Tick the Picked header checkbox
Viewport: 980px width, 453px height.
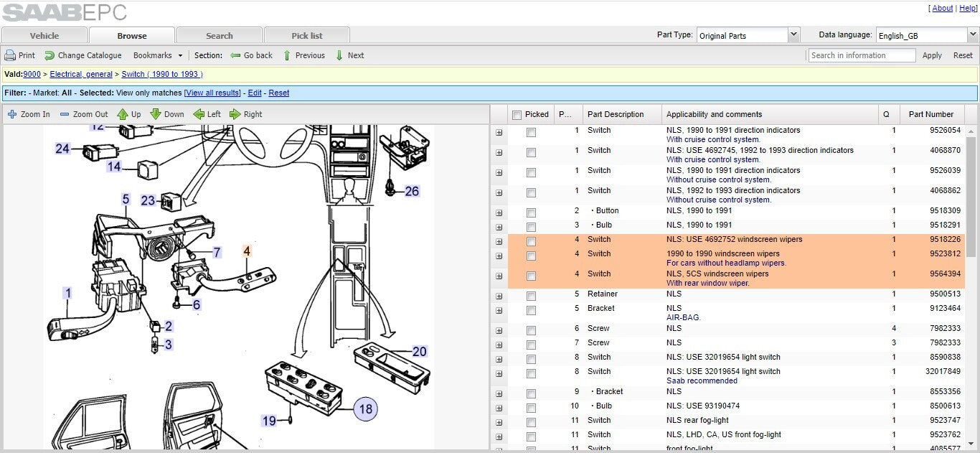pos(517,115)
